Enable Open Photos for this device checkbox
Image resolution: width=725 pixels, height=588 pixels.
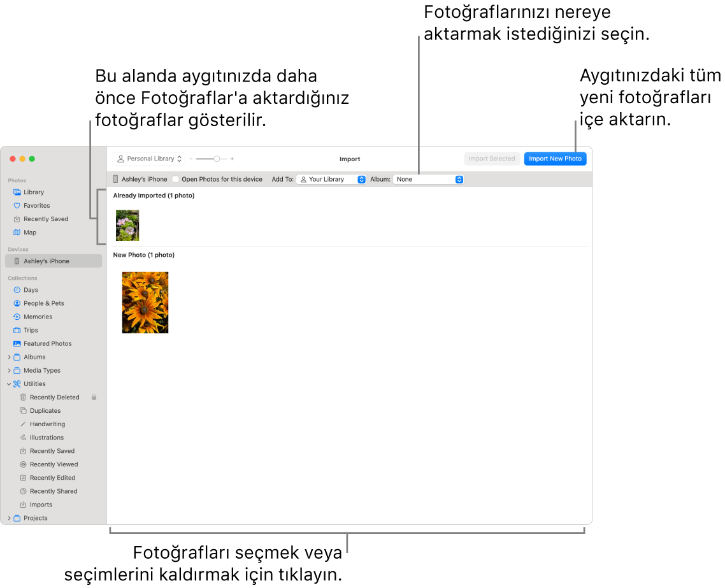[x=176, y=180]
